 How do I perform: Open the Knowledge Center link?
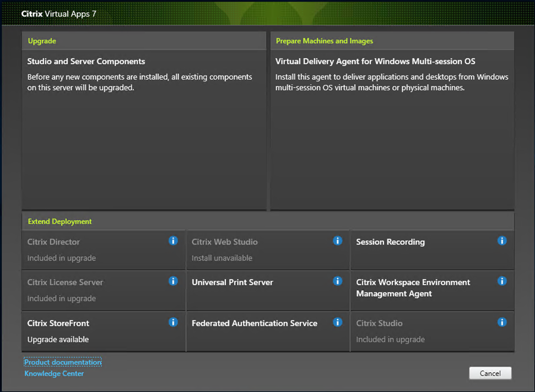click(54, 374)
